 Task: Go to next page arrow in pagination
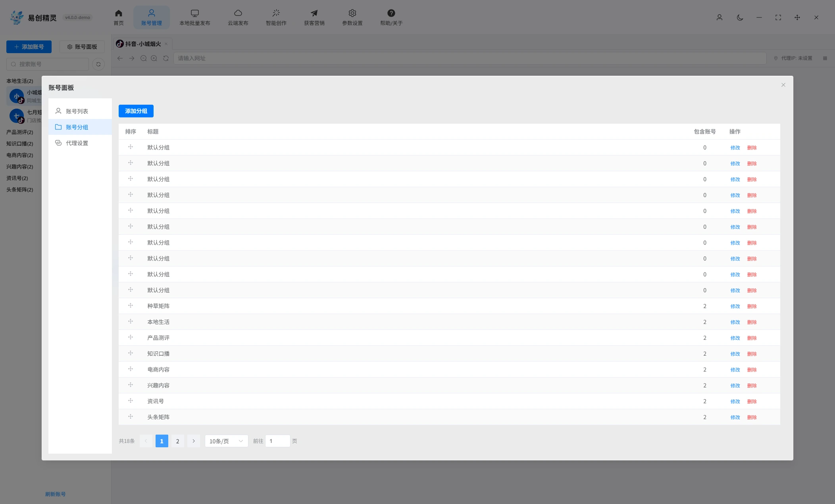coord(193,441)
